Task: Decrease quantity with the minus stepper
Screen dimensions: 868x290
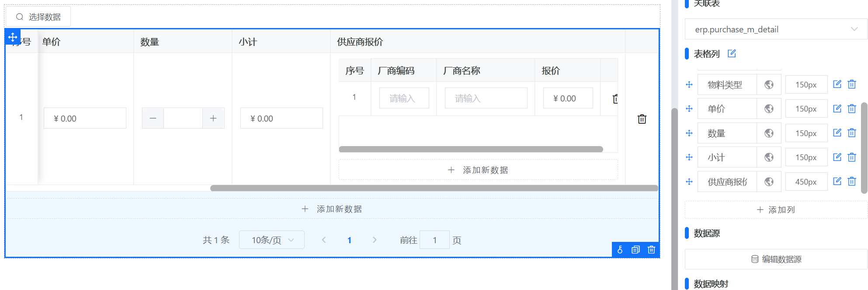Action: (x=153, y=119)
